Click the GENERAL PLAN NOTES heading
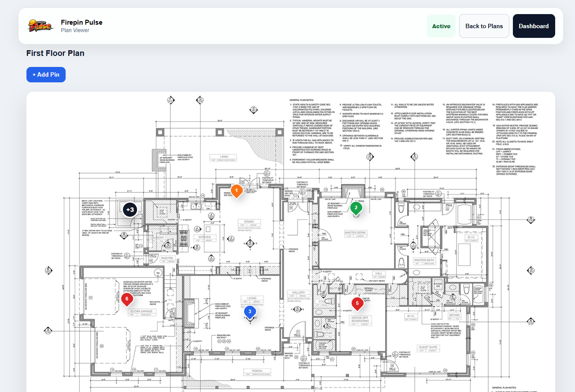Screen dimensions: 575x392 302,100
